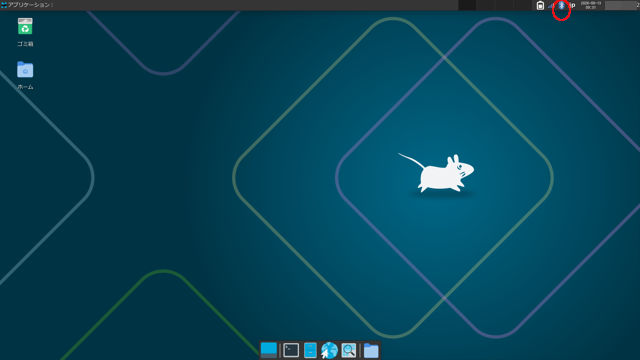Open the network signal tray icon
The height and width of the screenshot is (360, 640).
point(551,5)
